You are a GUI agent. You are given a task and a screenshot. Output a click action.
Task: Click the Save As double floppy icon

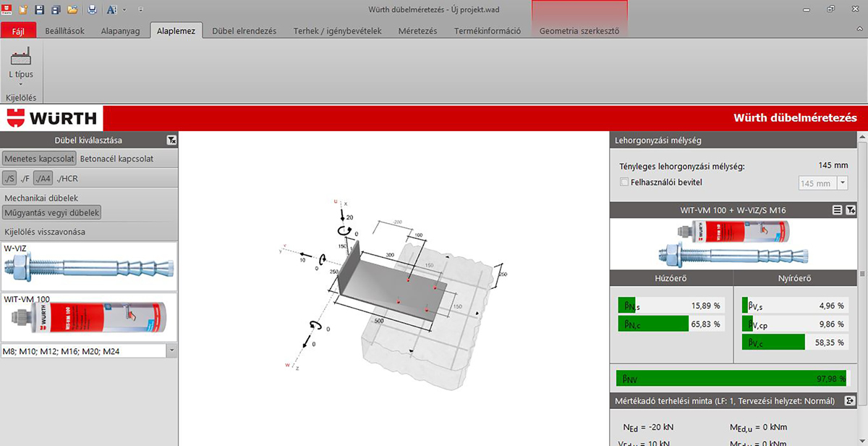(x=56, y=9)
